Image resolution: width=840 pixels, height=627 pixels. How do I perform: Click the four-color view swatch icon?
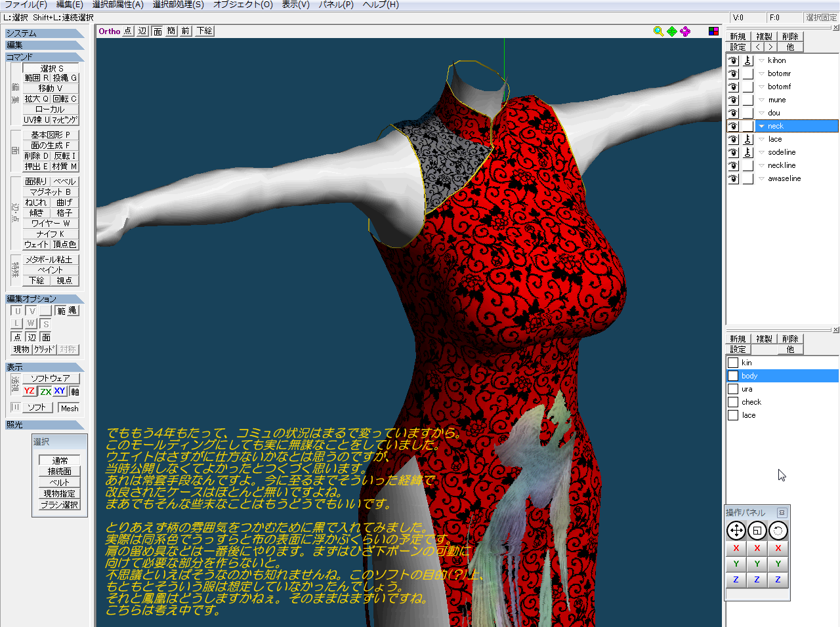click(713, 31)
